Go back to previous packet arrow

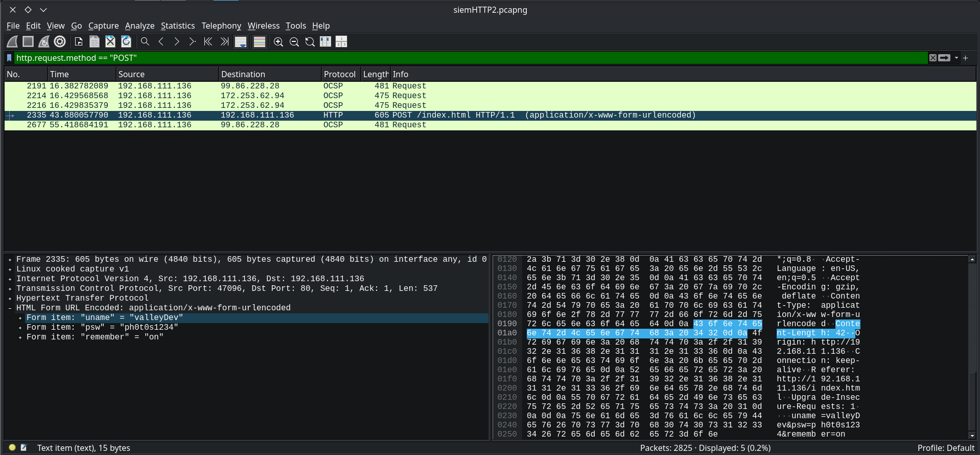tap(161, 42)
